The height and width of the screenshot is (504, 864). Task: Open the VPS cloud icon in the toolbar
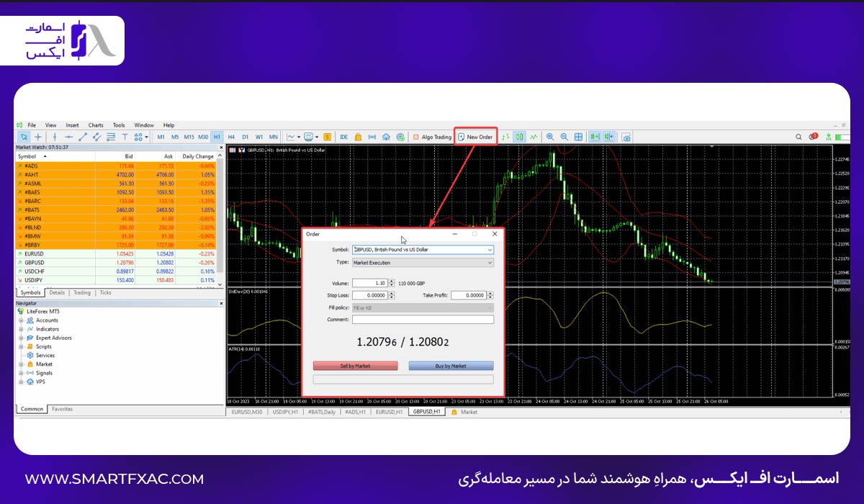point(386,137)
